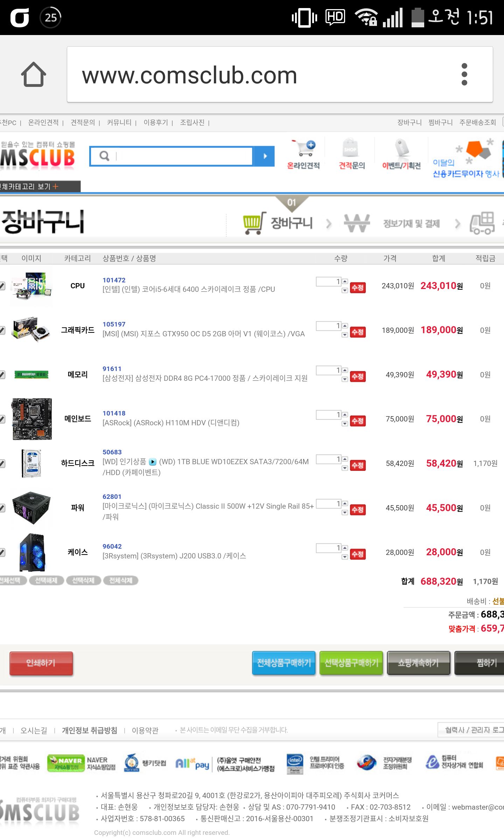Click the footer COMSCLUB logo
Screen dimensions: 504x838
(x=40, y=811)
